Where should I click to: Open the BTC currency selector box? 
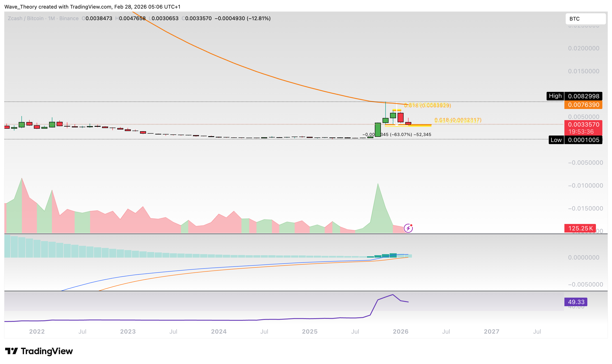click(x=585, y=19)
